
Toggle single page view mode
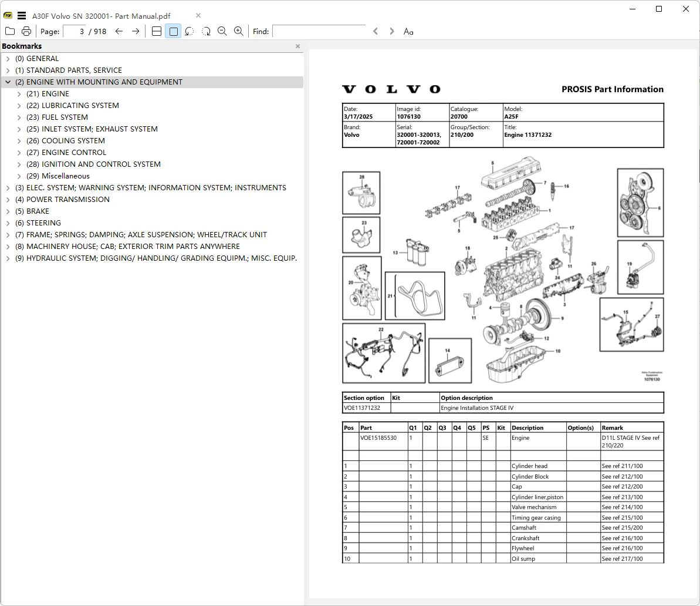(x=173, y=31)
